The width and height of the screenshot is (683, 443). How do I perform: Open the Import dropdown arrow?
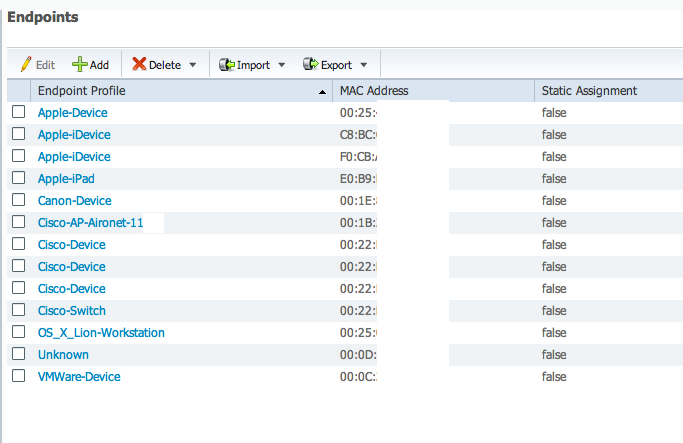[281, 65]
